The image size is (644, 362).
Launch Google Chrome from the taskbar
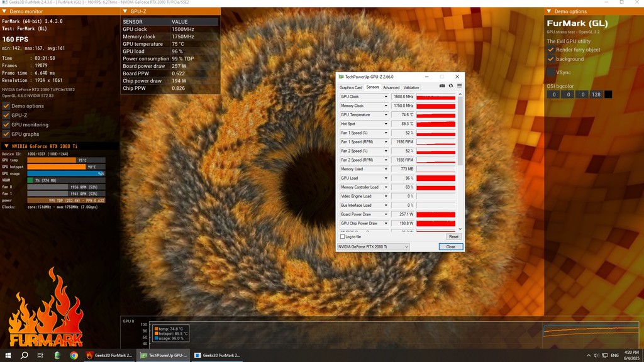pos(74,356)
